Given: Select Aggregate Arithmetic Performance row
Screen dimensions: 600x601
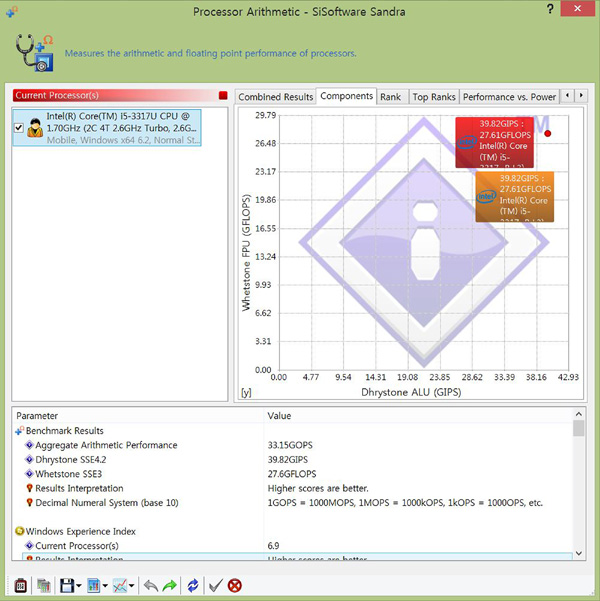Looking at the screenshot, I should (x=293, y=445).
